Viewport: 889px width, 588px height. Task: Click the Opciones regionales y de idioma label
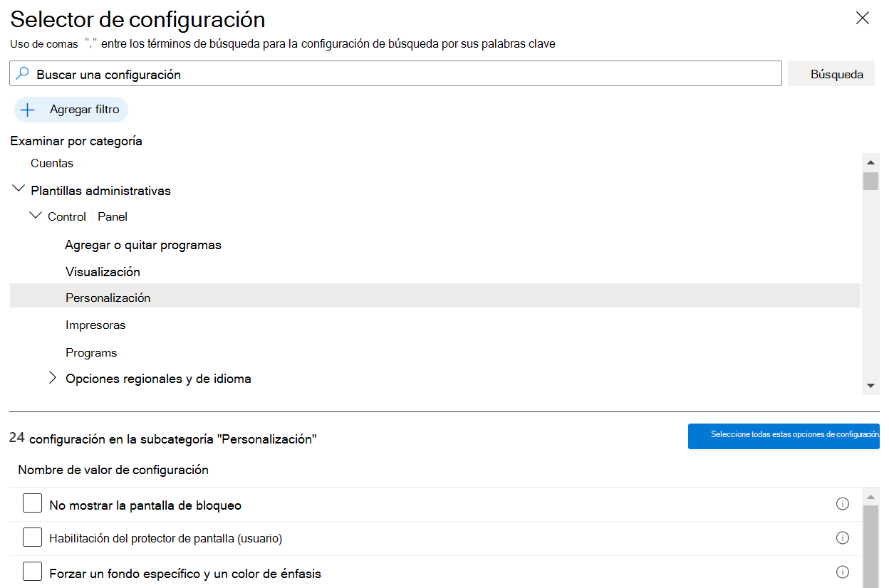pos(158,379)
